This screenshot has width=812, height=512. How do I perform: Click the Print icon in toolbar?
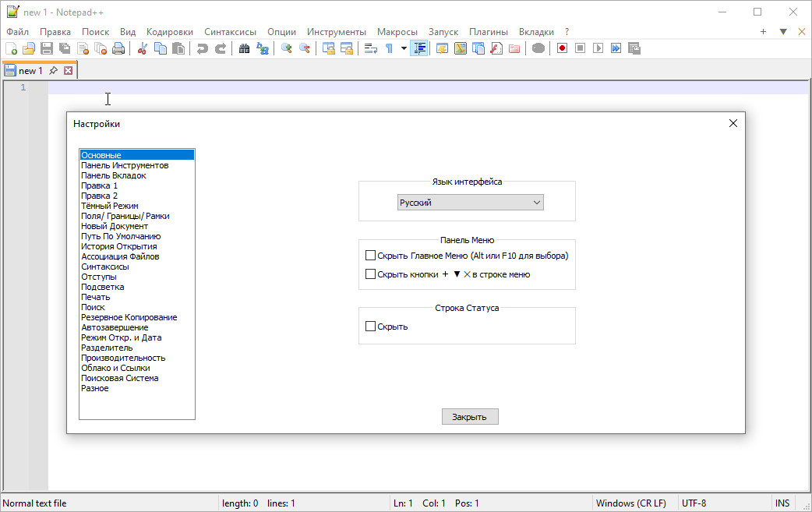tap(118, 48)
